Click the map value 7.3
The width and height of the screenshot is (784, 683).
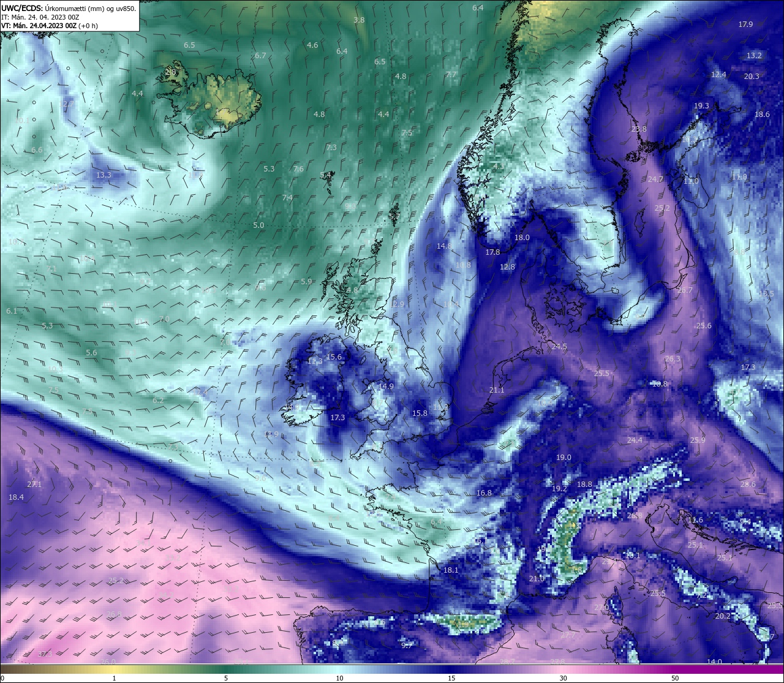tap(331, 148)
